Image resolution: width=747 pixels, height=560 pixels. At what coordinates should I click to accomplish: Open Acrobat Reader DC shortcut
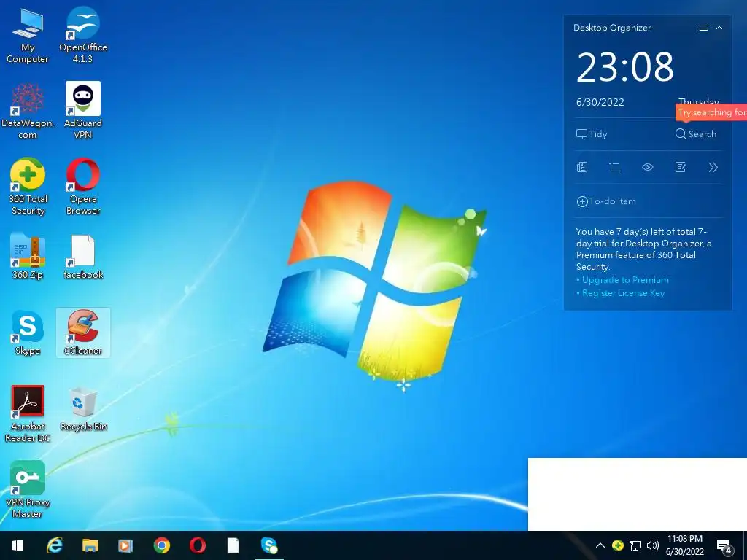click(28, 414)
